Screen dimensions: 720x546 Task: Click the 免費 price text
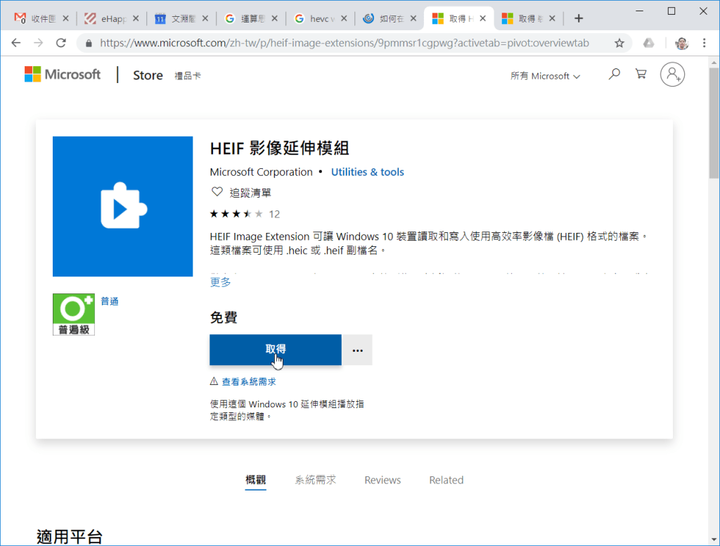(224, 317)
